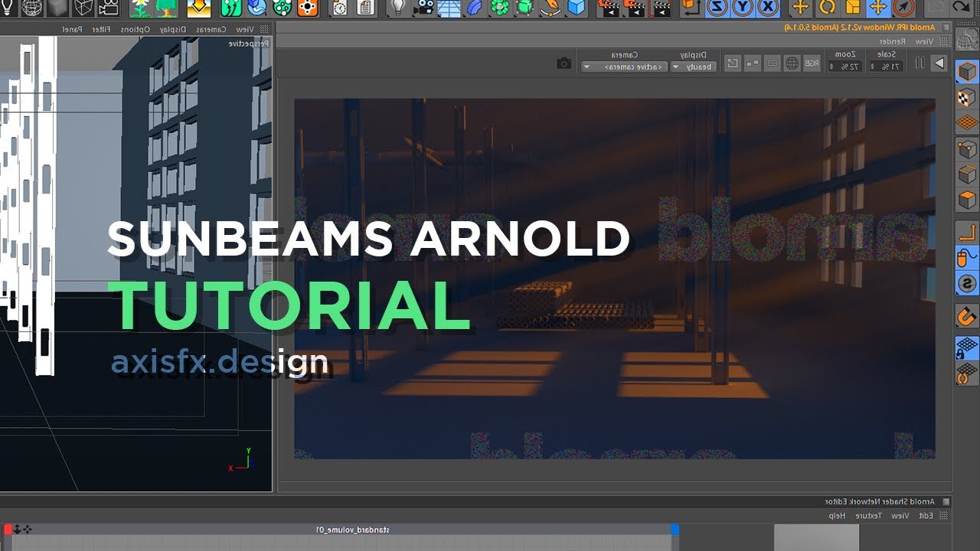Open the viewport Options menu
The width and height of the screenshot is (980, 551).
135,29
